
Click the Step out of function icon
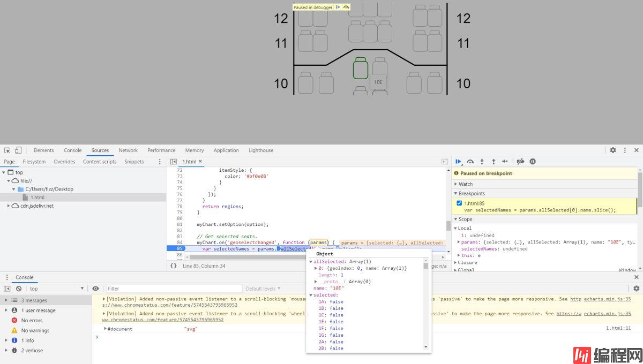493,162
